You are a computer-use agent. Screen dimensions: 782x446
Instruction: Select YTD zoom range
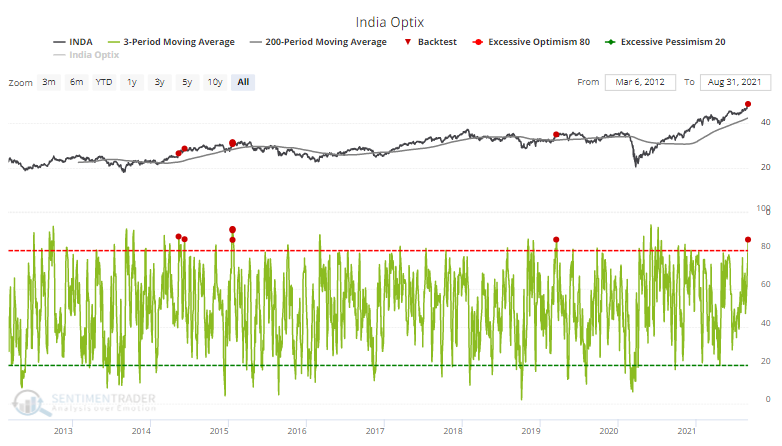click(104, 82)
